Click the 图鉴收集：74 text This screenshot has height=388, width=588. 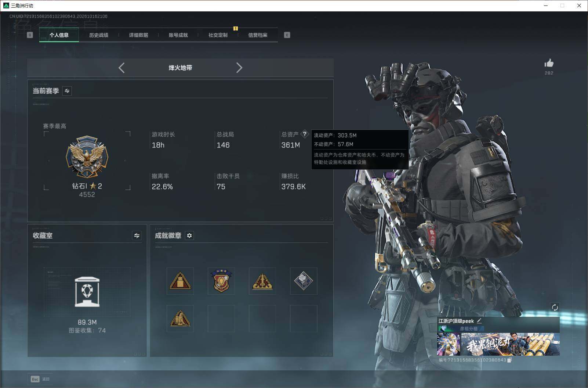pos(87,330)
